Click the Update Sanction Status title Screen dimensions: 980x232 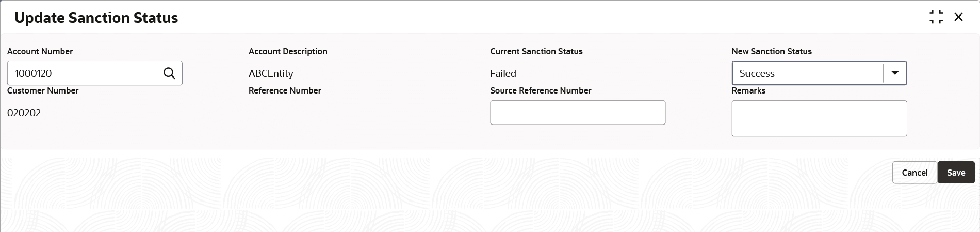[96, 18]
